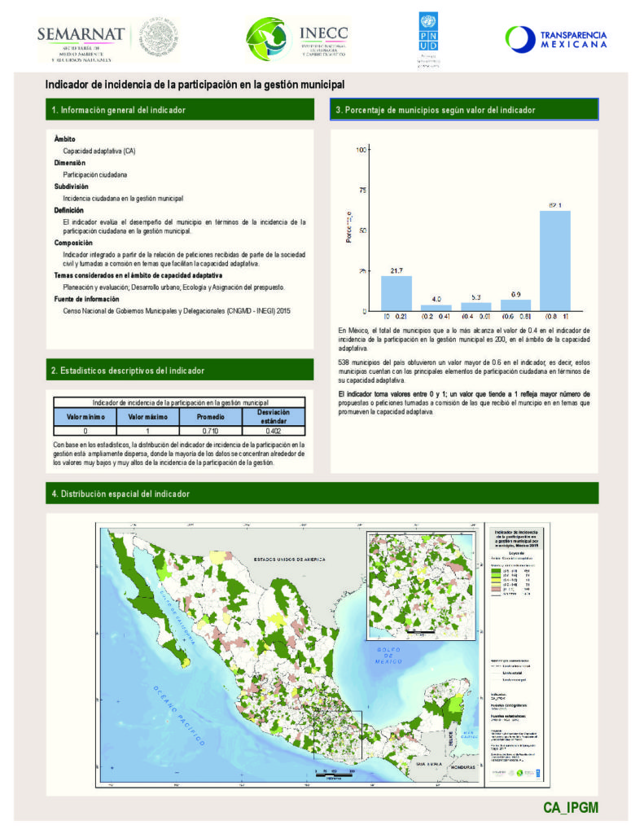
Task: Click the INECC logo
Action: [298, 39]
